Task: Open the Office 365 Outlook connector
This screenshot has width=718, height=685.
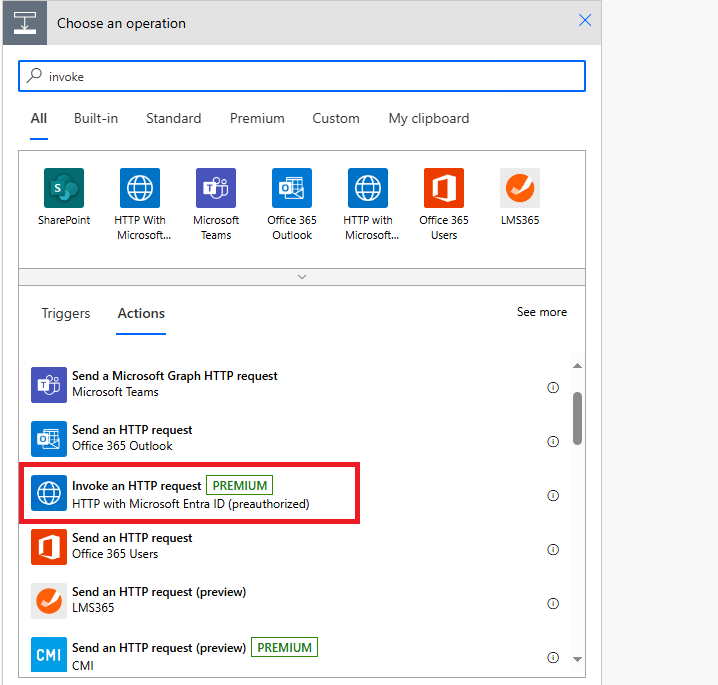Action: tap(292, 188)
